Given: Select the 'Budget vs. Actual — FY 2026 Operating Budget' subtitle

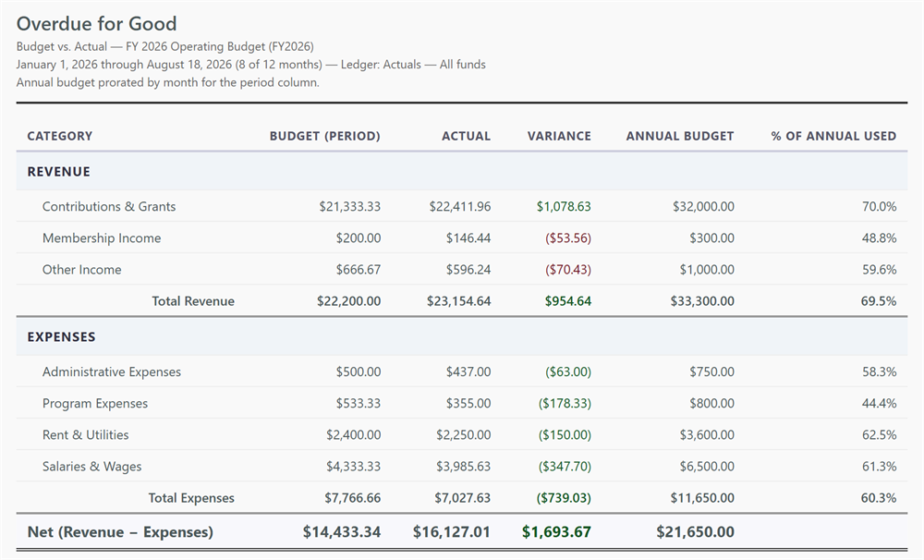Looking at the screenshot, I should click(165, 46).
